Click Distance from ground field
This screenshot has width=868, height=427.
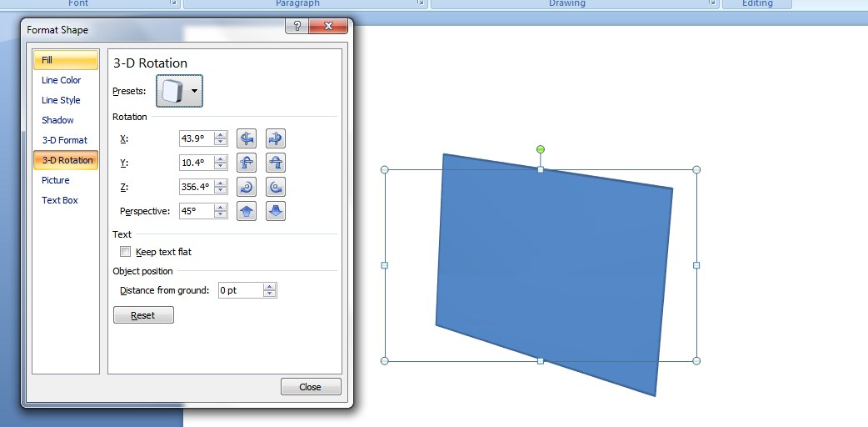pos(241,290)
